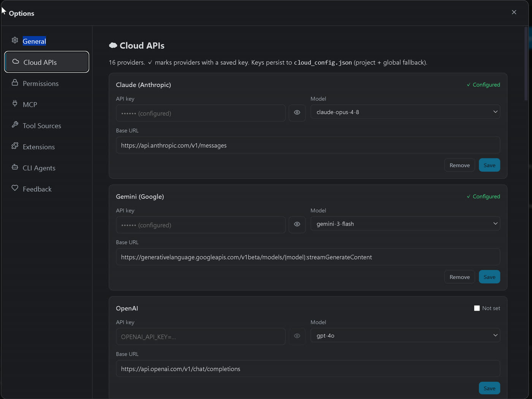Click the wrench icon beside Tool Sources

[x=15, y=125]
